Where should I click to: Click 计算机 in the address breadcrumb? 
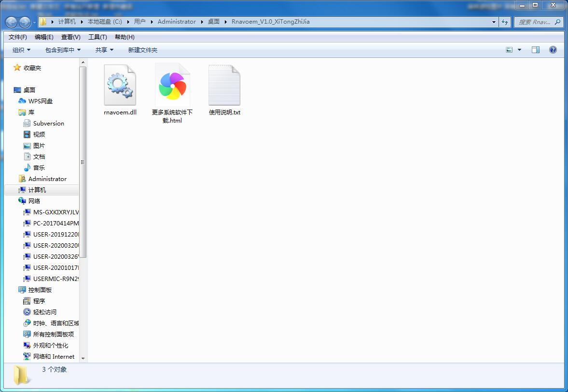coord(67,22)
